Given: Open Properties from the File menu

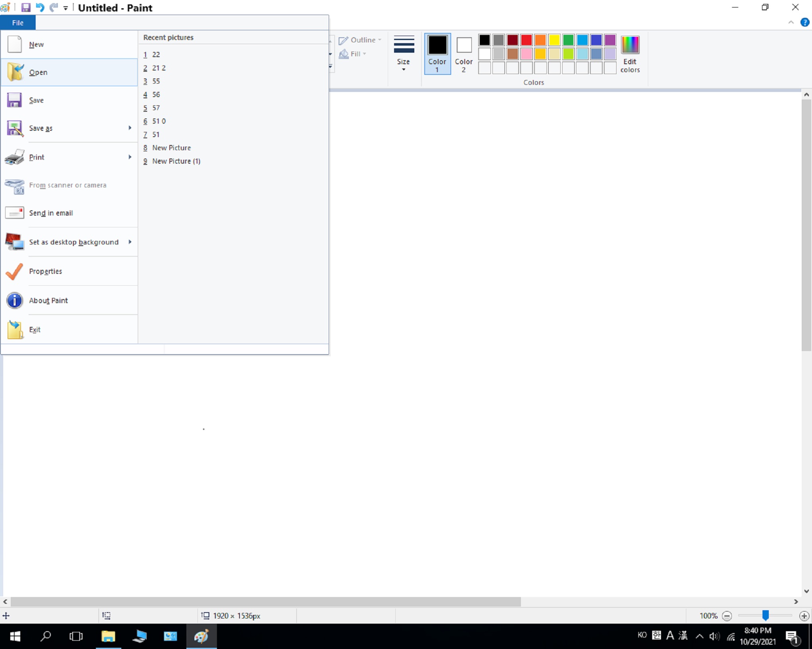Looking at the screenshot, I should pos(69,271).
